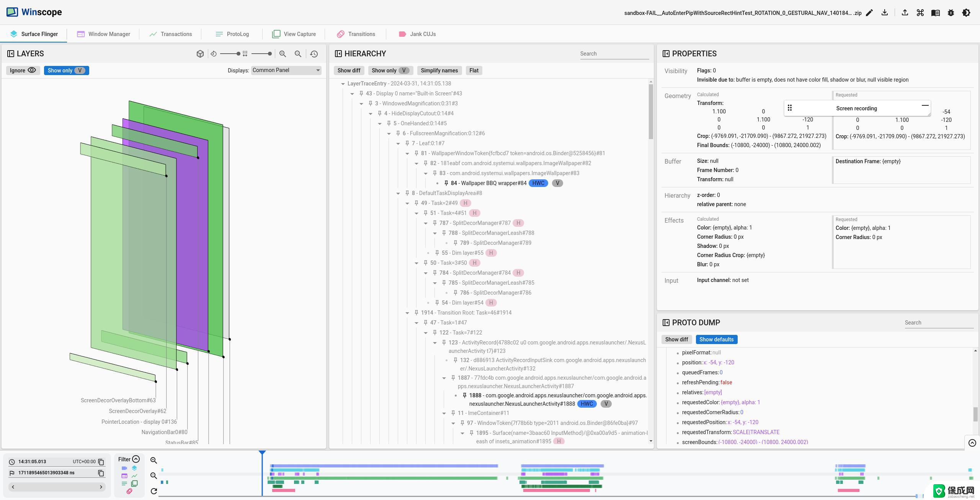This screenshot has height=500, width=980.
Task: Copy the nanosecond timestamp value
Action: click(101, 473)
